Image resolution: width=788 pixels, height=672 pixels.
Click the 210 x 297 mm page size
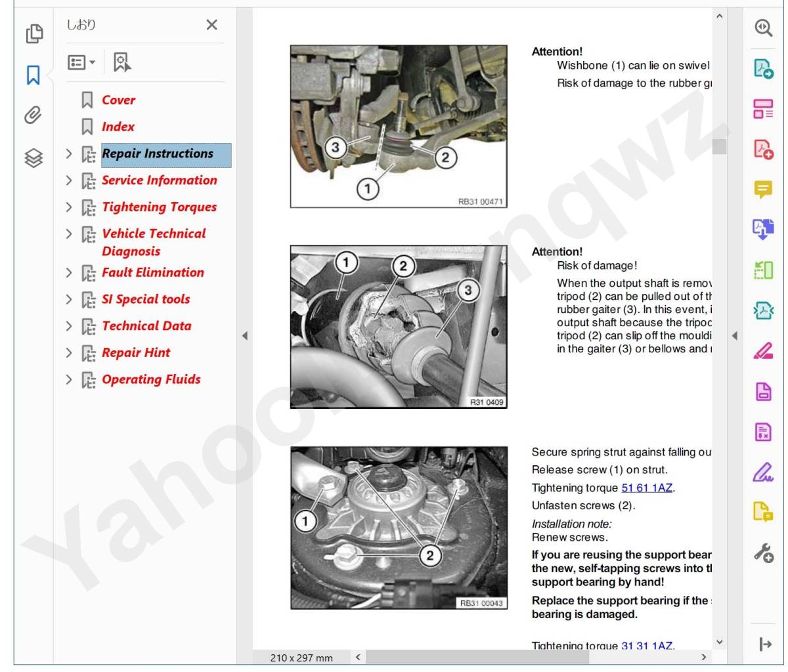pyautogui.click(x=301, y=658)
